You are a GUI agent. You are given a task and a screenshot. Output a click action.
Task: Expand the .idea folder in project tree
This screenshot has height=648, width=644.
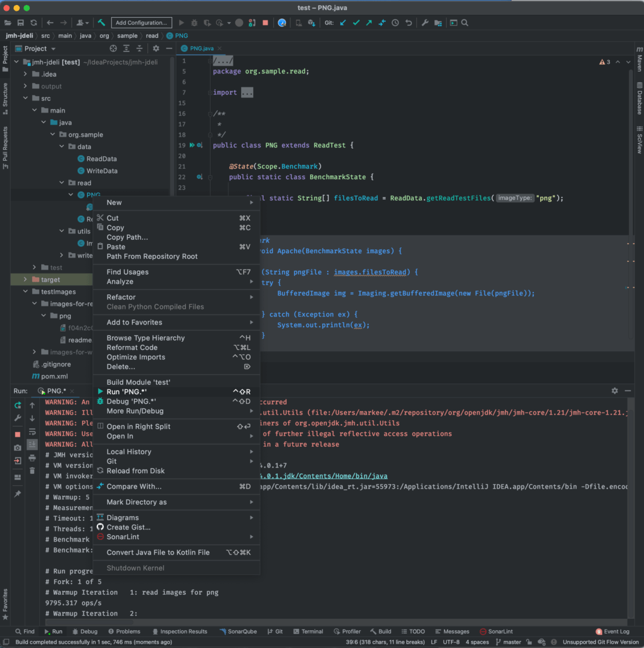click(26, 75)
